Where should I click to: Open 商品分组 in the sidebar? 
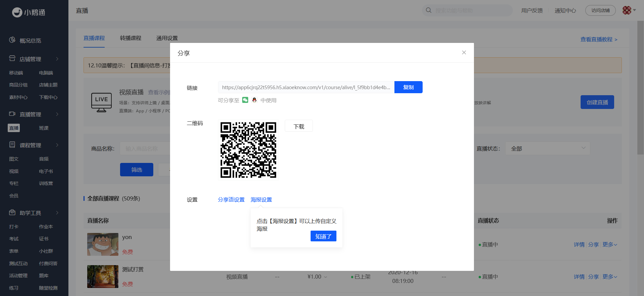coord(18,85)
